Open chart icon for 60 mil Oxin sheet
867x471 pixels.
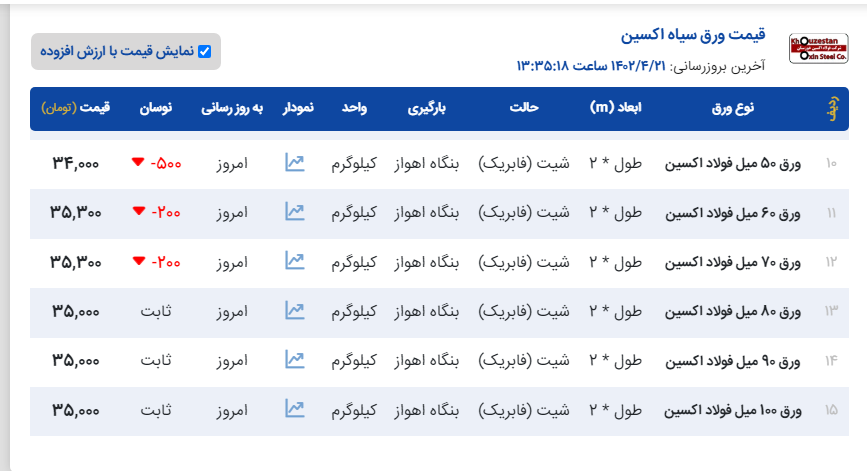pyautogui.click(x=294, y=211)
